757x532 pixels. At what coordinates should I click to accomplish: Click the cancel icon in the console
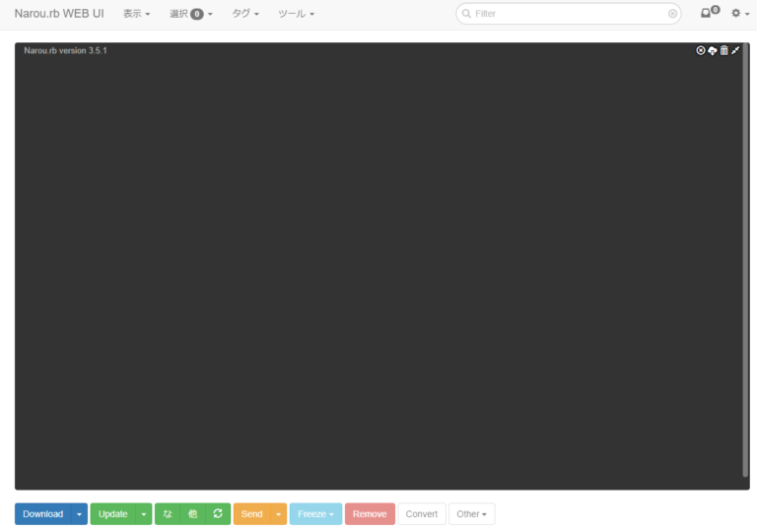[701, 50]
